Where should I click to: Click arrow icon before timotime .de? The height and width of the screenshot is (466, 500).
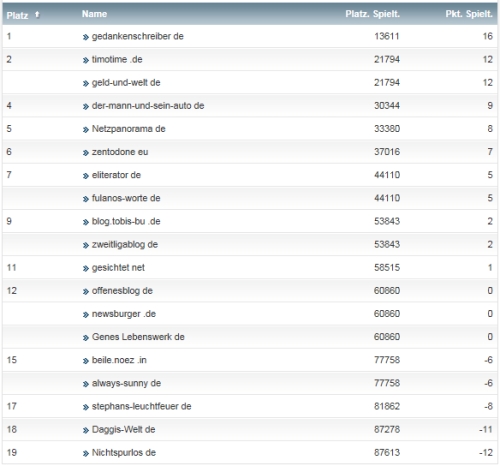tap(86, 60)
